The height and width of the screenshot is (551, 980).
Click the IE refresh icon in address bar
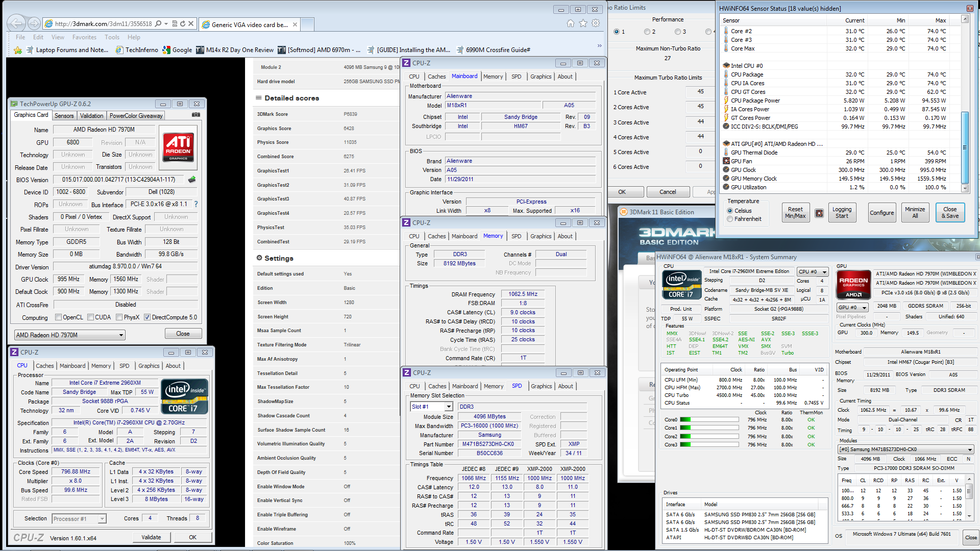point(182,23)
